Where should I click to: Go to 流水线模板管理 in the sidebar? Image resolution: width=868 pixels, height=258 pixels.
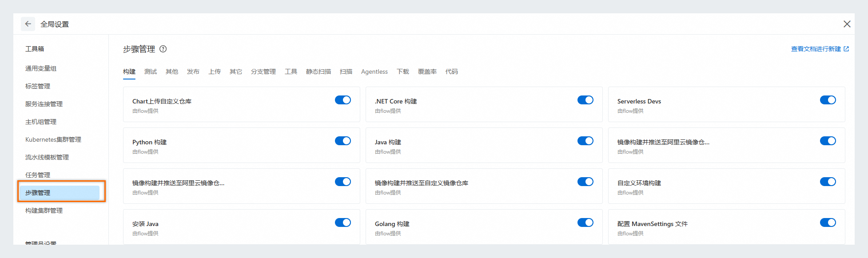[47, 157]
